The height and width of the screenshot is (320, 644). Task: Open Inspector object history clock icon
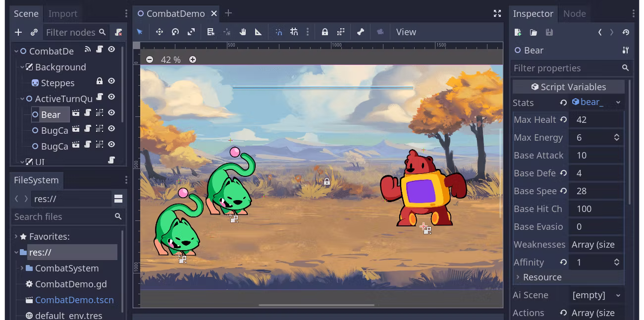(626, 32)
